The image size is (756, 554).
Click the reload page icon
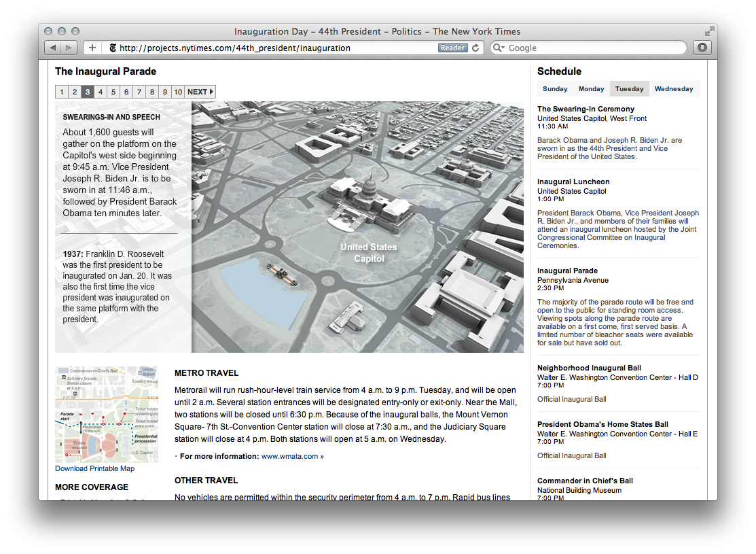point(476,48)
